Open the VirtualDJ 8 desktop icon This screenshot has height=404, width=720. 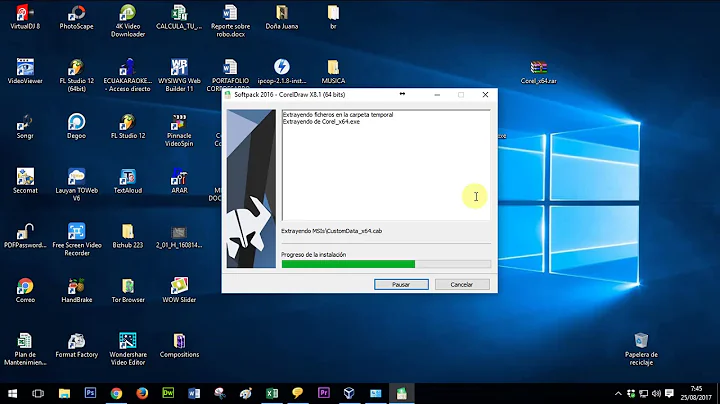[x=25, y=17]
